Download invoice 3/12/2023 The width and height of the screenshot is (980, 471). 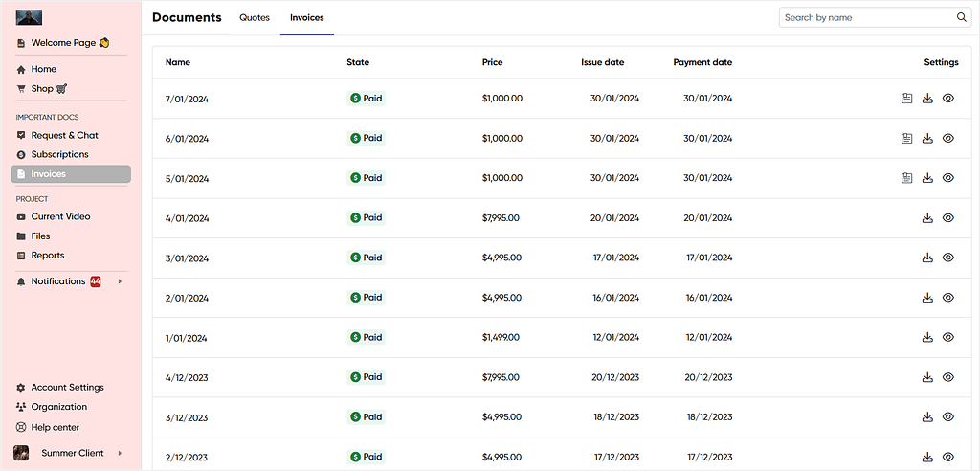927,416
